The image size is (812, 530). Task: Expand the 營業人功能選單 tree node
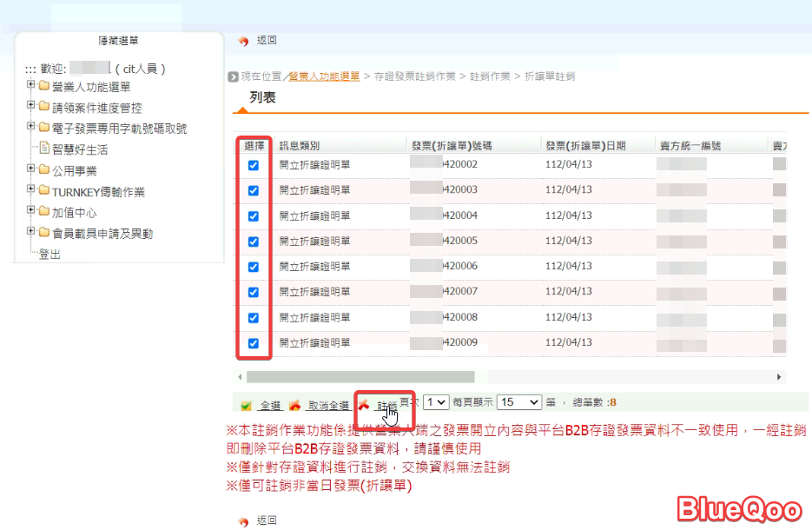31,85
